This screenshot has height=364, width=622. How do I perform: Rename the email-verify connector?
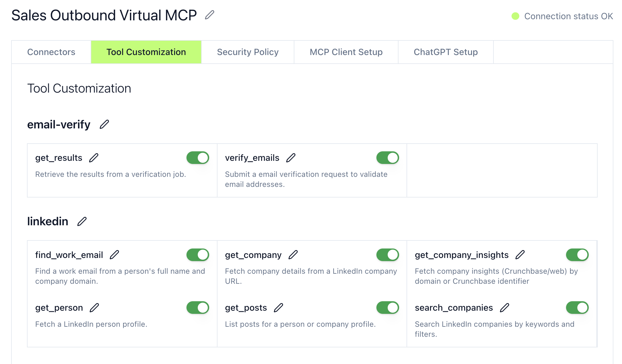104,124
